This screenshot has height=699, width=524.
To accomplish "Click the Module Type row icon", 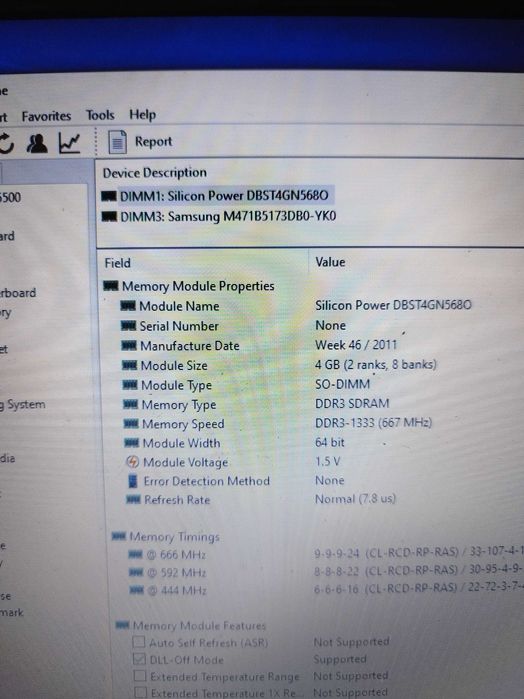I will pos(130,385).
